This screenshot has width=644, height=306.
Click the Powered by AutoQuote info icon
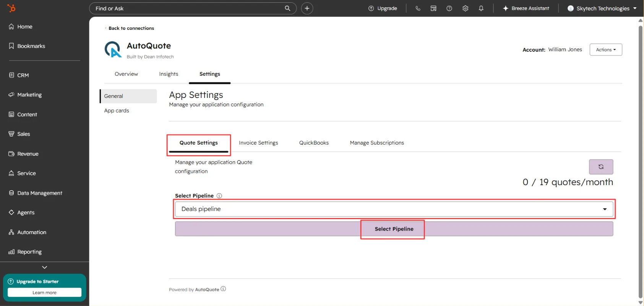pos(223,289)
